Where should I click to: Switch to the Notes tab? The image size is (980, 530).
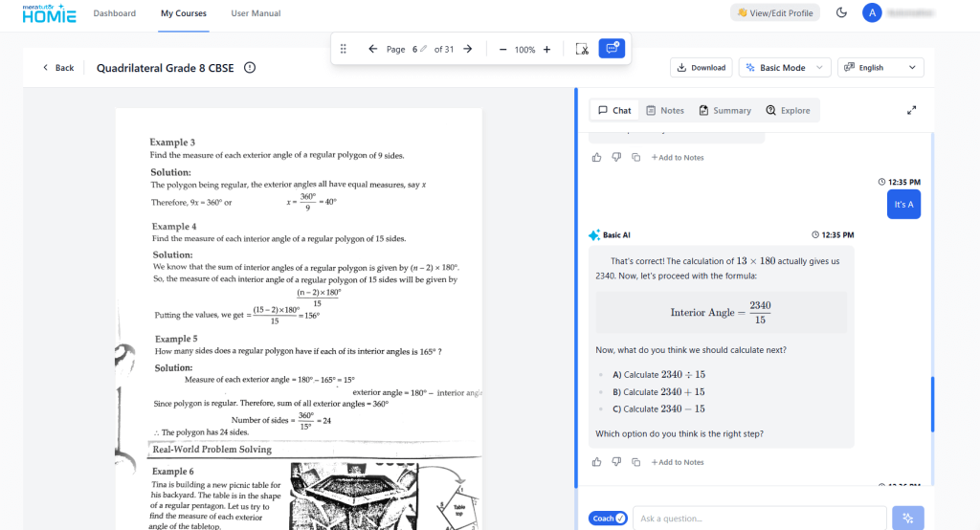coord(665,110)
